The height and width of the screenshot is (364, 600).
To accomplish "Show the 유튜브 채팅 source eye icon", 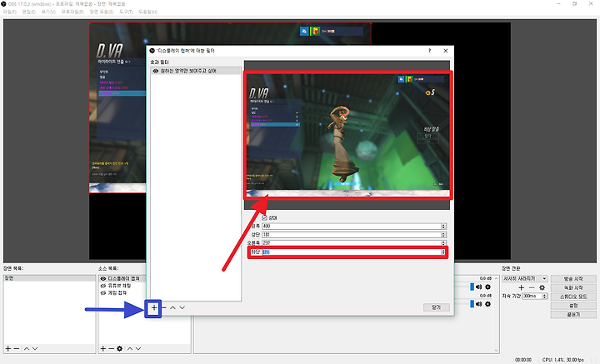I will point(103,286).
